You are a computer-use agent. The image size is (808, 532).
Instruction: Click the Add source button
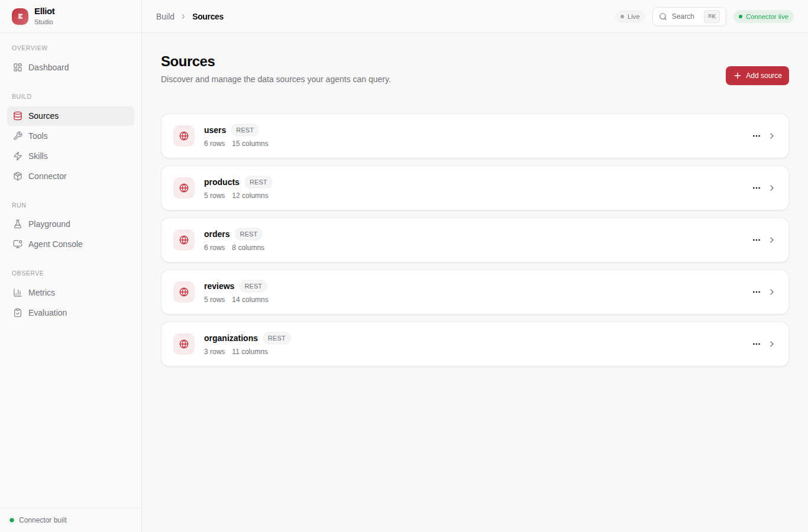(757, 76)
